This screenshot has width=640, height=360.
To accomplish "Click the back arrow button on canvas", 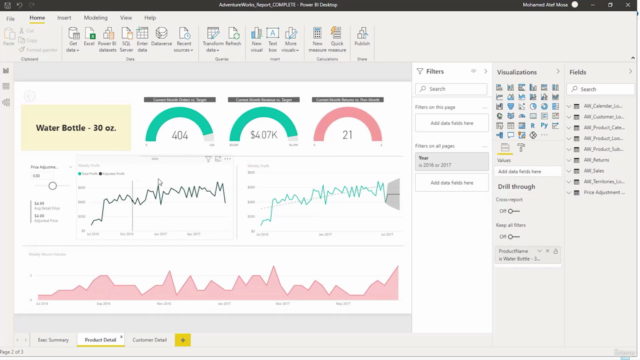I will pos(29,96).
